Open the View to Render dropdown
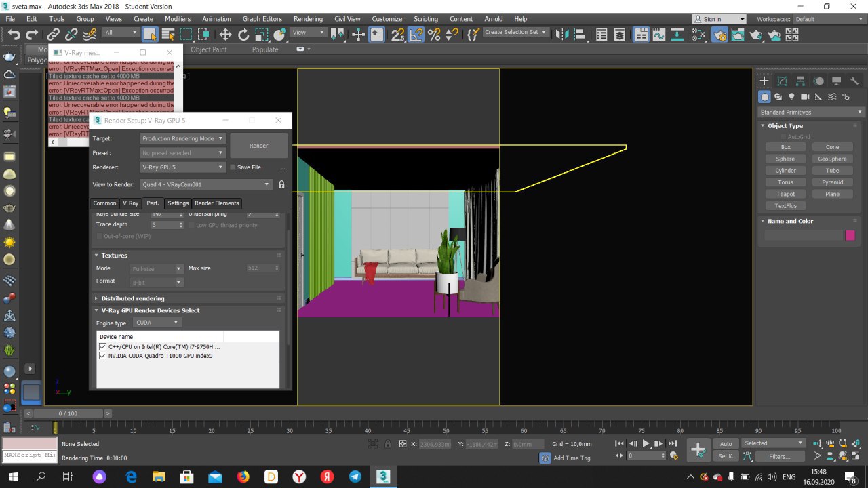 pyautogui.click(x=205, y=184)
